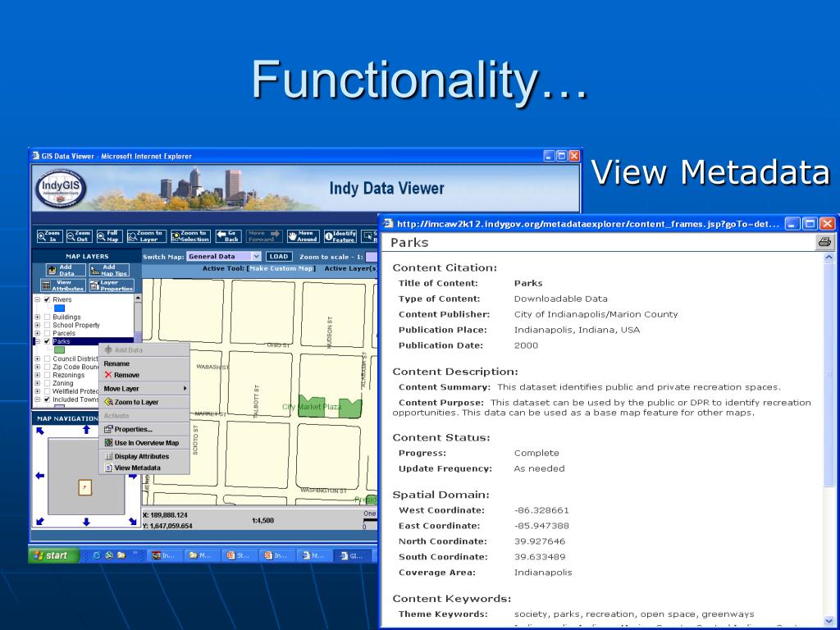
Task: Print the Parks metadata with the printer icon
Action: (x=824, y=242)
